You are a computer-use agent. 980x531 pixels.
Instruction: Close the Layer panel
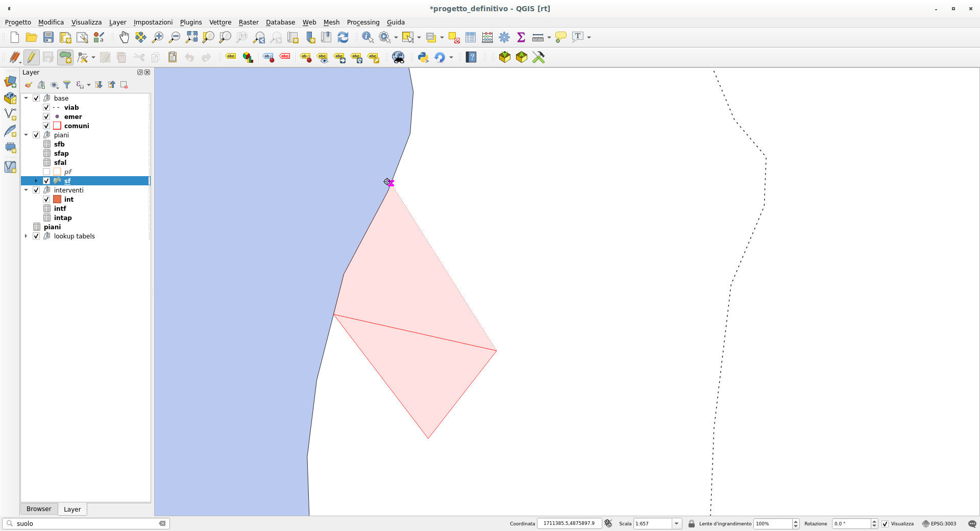(148, 73)
